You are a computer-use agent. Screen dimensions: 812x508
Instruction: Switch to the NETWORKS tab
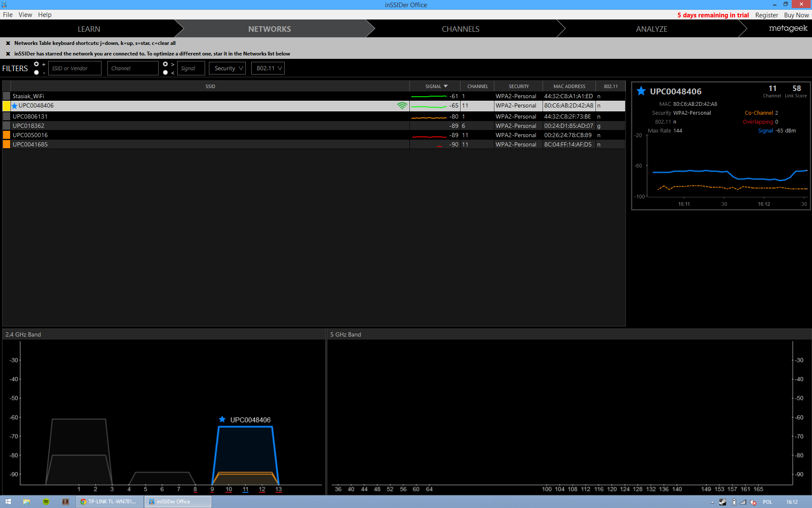click(269, 29)
